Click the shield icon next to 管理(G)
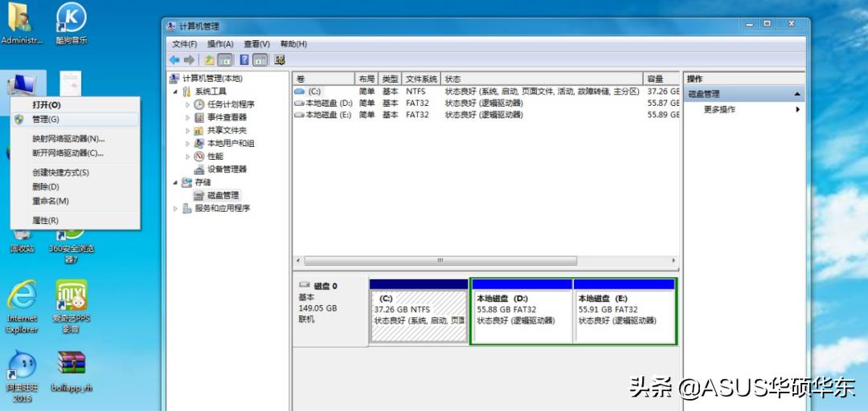868x411 pixels. click(19, 120)
